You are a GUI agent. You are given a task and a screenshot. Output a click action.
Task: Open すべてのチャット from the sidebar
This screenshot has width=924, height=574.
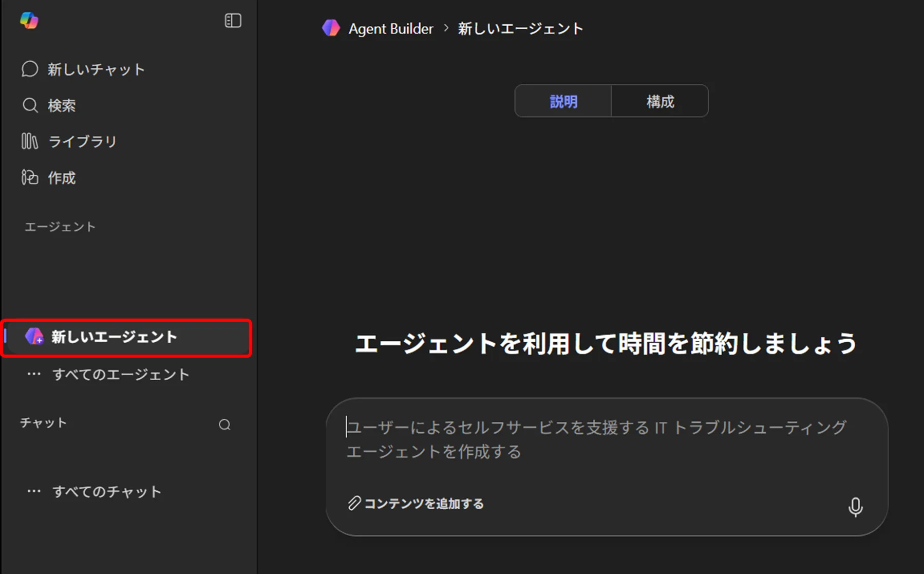click(107, 491)
